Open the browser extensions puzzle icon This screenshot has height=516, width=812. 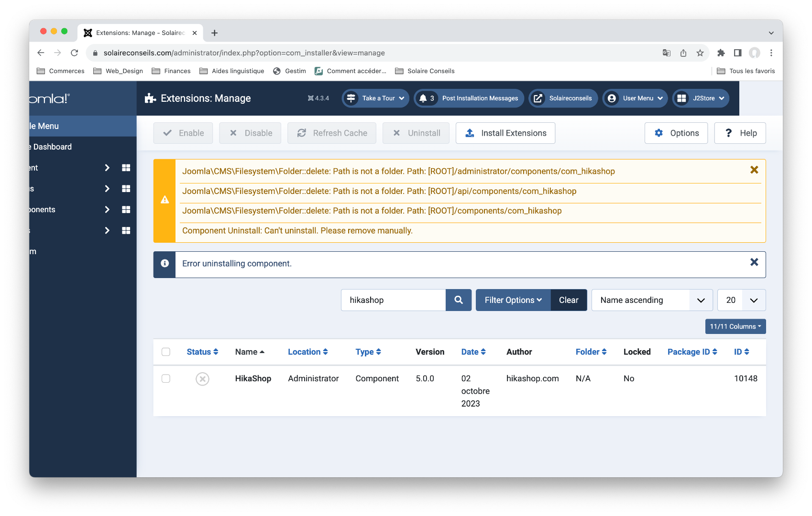click(721, 53)
